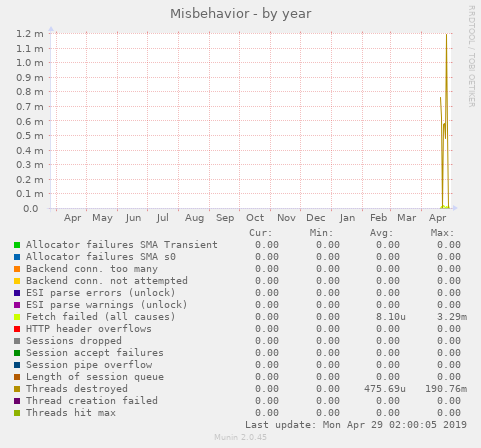481x448 pixels.
Task: Click the 'Misbehavior - by year' title
Action: pyautogui.click(x=241, y=14)
